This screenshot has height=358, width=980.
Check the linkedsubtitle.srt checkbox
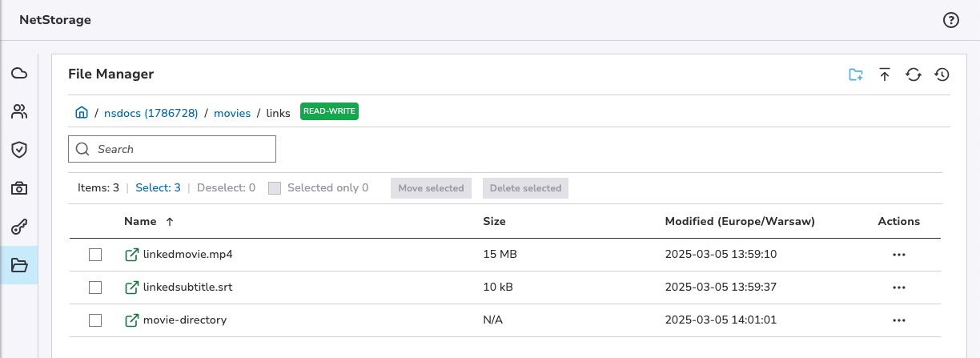click(95, 288)
